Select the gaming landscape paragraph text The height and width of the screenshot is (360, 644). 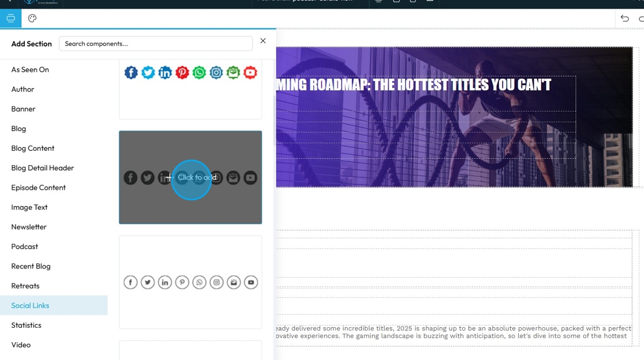pyautogui.click(x=454, y=332)
